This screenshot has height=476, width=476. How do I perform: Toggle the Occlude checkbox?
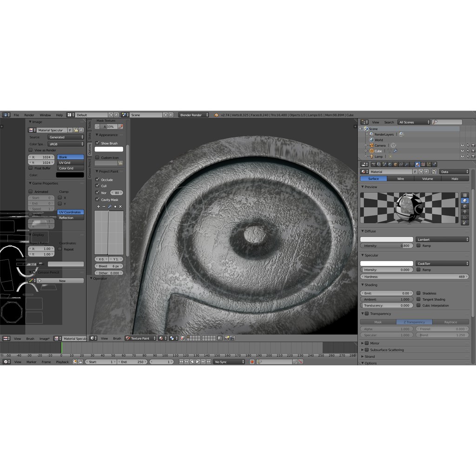coord(98,179)
